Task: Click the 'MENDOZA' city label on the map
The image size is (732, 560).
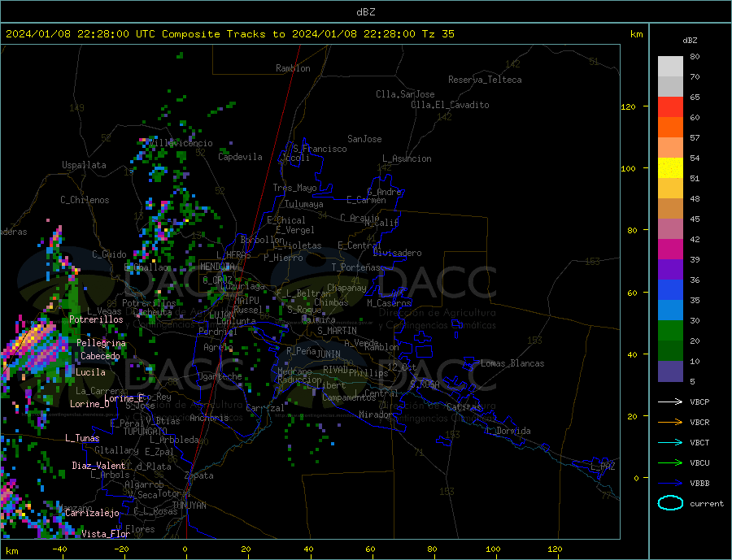Action: point(218,267)
